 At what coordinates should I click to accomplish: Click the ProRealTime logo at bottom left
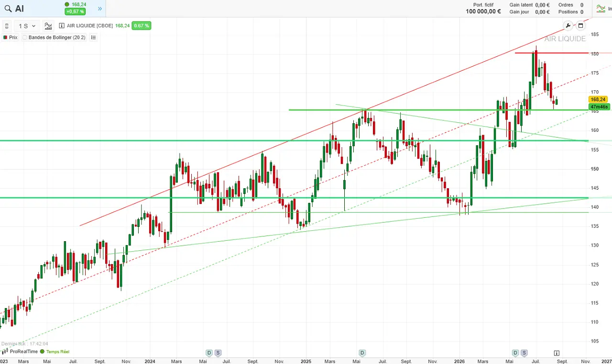[19, 352]
